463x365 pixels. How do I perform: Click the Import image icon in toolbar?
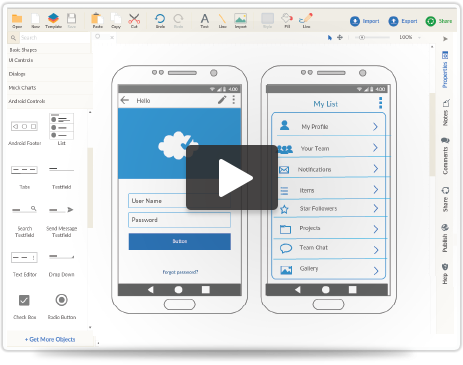[x=240, y=18]
